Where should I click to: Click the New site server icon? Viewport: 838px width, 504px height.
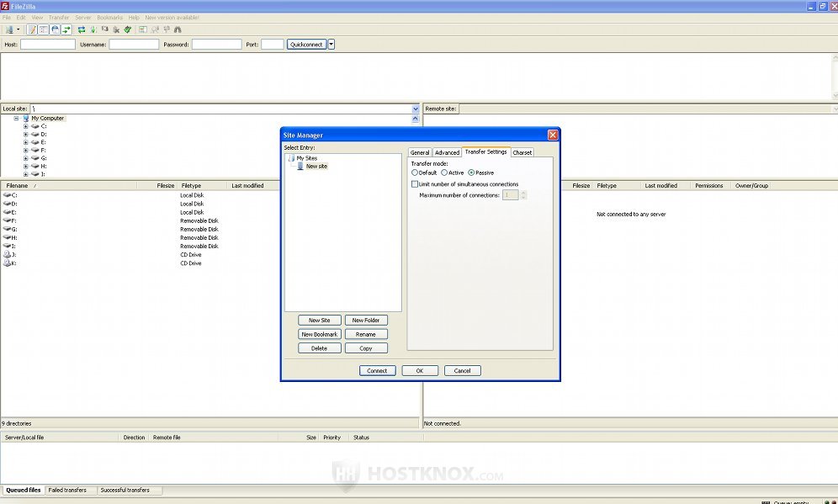tap(300, 167)
